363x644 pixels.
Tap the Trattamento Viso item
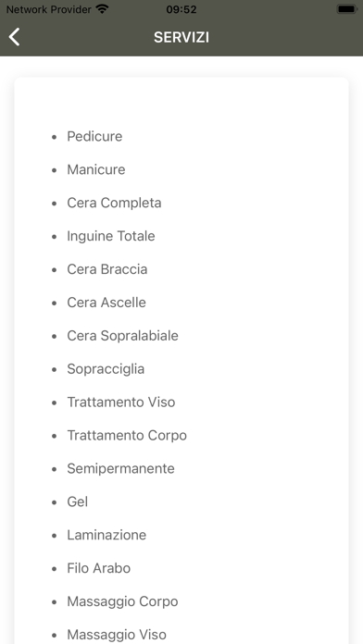pos(121,402)
